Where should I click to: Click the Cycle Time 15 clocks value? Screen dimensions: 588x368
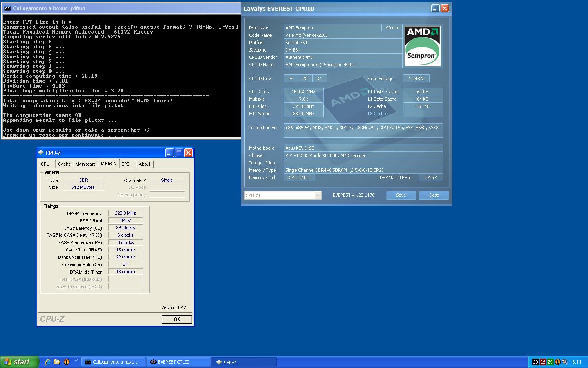tap(125, 250)
